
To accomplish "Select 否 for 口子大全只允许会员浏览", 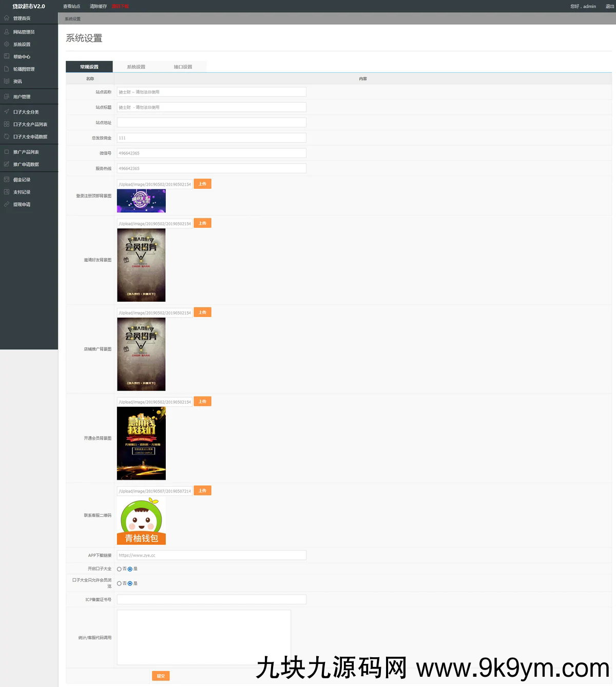I will pos(119,583).
